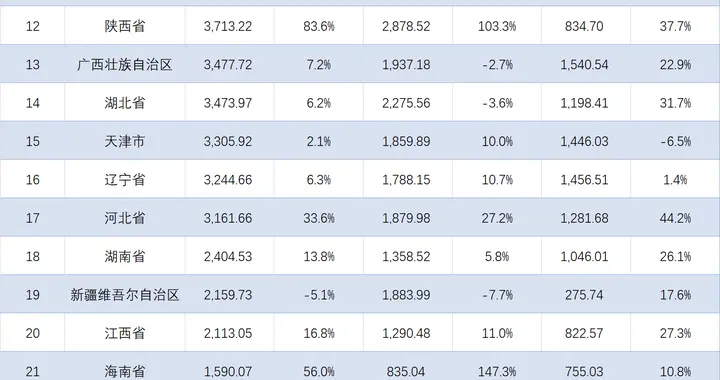The width and height of the screenshot is (720, 380).
Task: Select the 江西省 name cell
Action: coord(124,333)
